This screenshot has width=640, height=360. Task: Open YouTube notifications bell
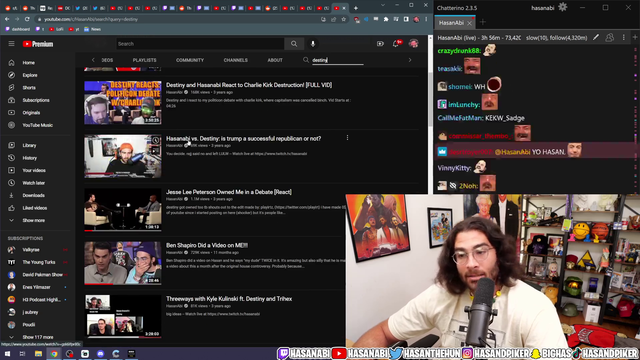click(x=396, y=44)
